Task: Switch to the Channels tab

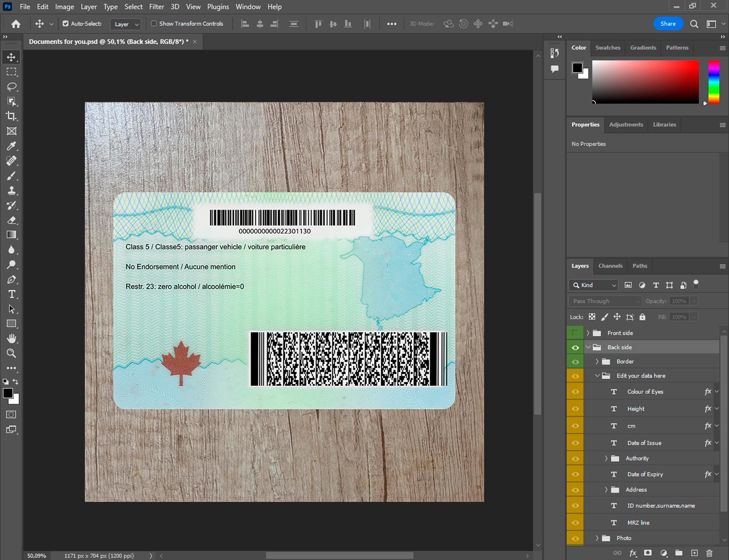Action: tap(610, 266)
